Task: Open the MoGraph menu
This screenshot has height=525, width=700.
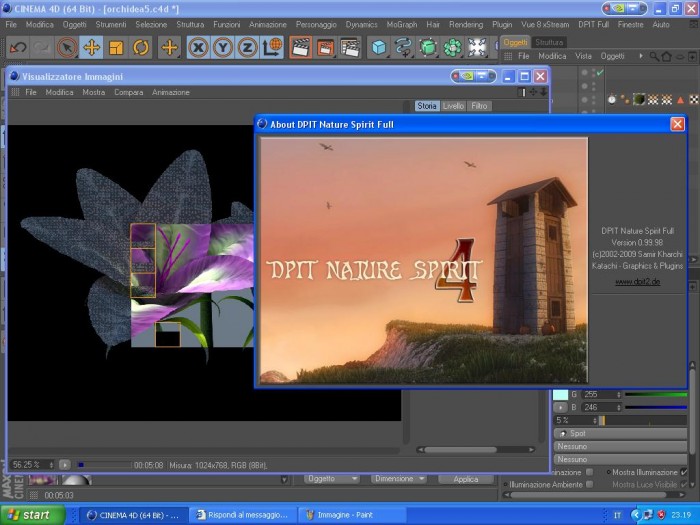Action: coord(402,25)
